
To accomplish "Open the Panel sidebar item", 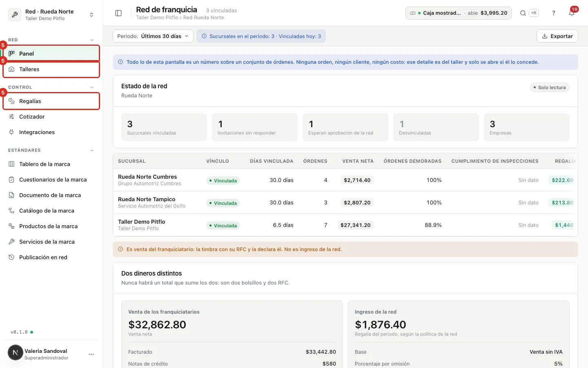I will pyautogui.click(x=51, y=54).
